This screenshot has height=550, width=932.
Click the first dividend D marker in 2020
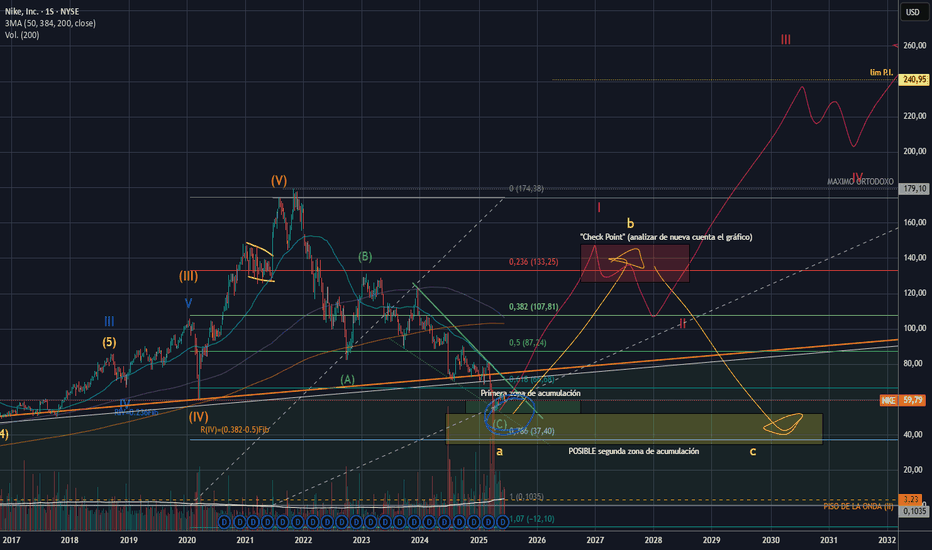coord(224,522)
